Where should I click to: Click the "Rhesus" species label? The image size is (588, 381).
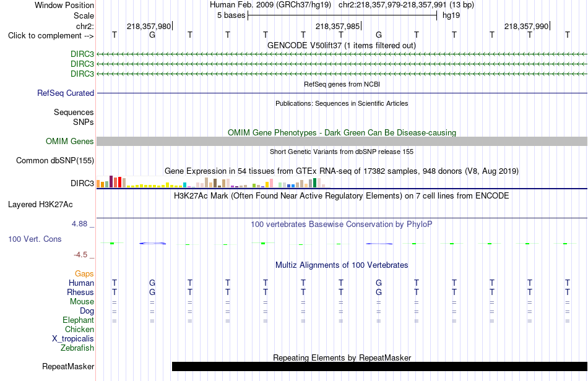click(80, 292)
